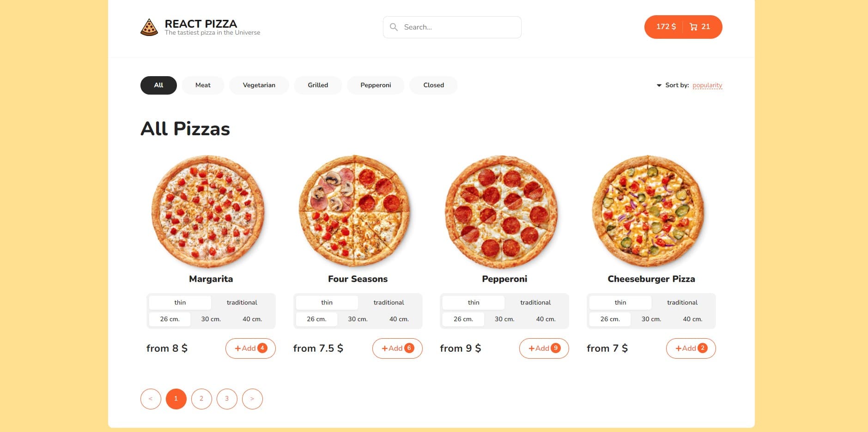
Task: Click the search magnifier icon
Action: click(394, 27)
